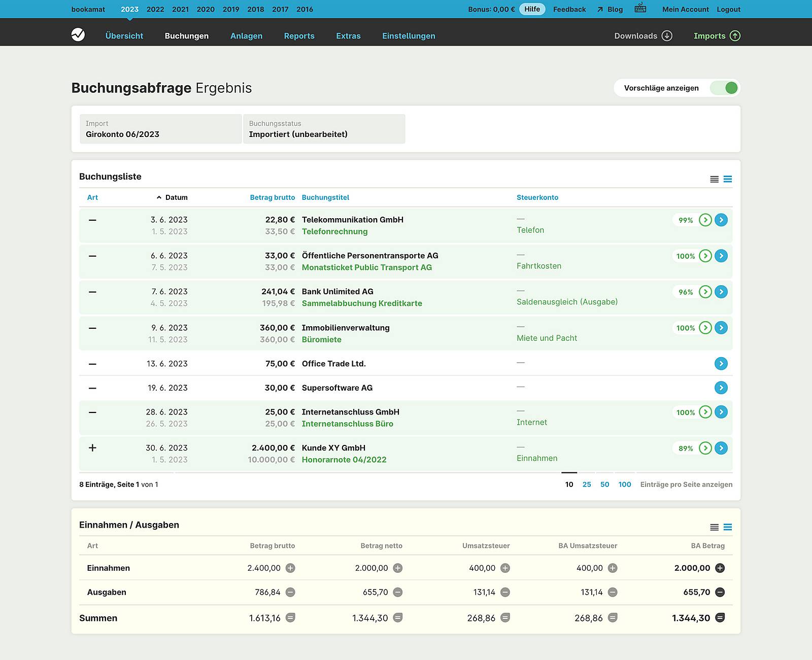
Task: Open the Feedback link
Action: (x=569, y=9)
